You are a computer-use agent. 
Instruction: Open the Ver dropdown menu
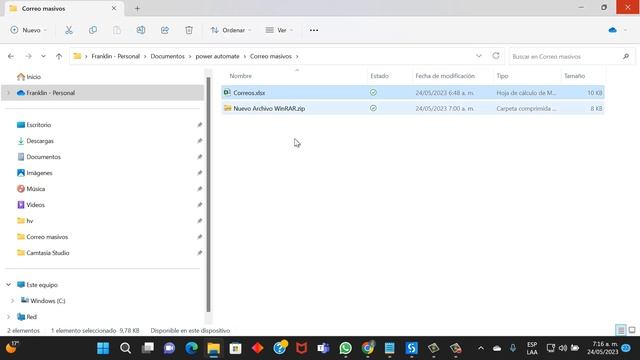(279, 30)
